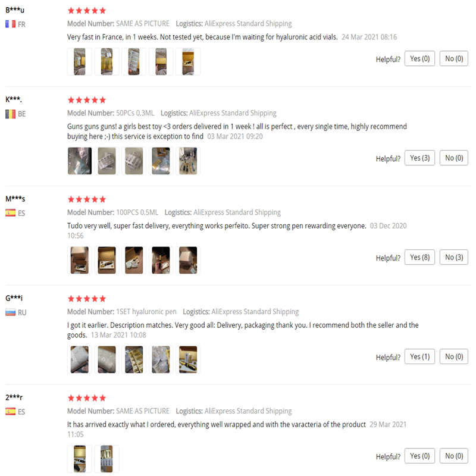Click No (0) on K***.'s review
The image size is (476, 476).
[454, 158]
